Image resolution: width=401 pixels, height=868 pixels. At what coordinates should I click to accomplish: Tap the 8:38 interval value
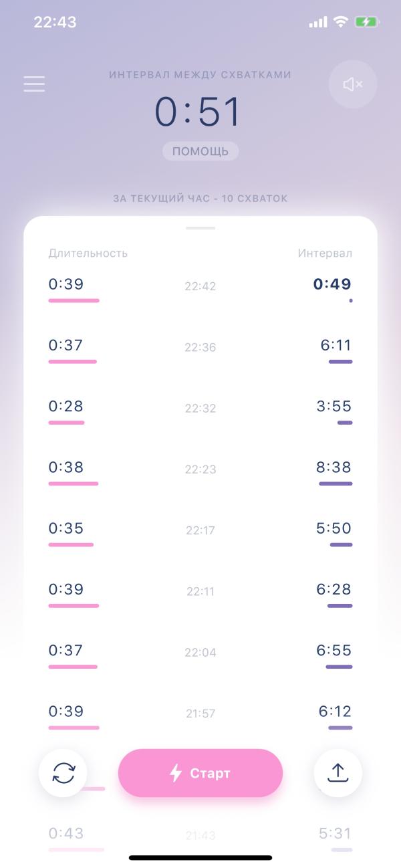tap(334, 467)
